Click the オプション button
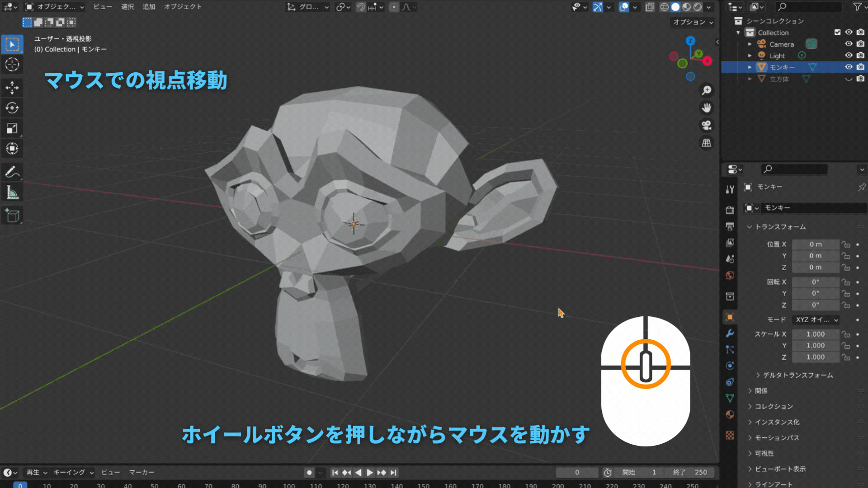 point(692,22)
